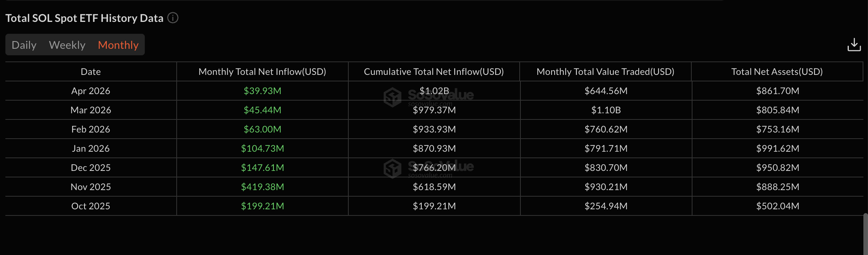Image resolution: width=868 pixels, height=255 pixels.
Task: Click the $104.73M inflow value
Action: click(262, 148)
